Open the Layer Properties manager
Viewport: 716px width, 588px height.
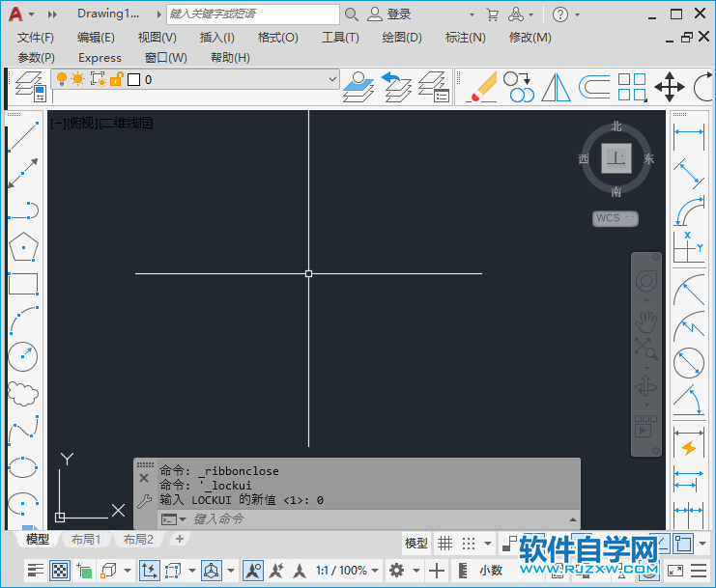tap(30, 86)
